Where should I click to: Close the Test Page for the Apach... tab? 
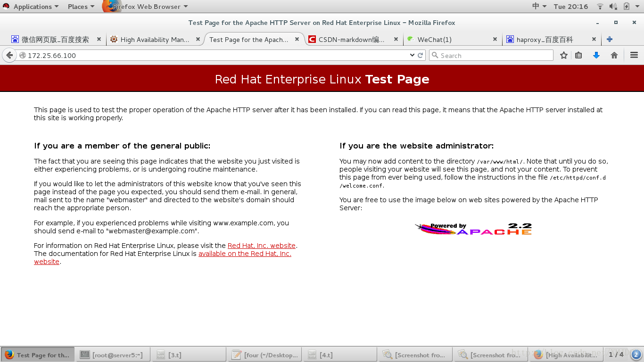[297, 40]
